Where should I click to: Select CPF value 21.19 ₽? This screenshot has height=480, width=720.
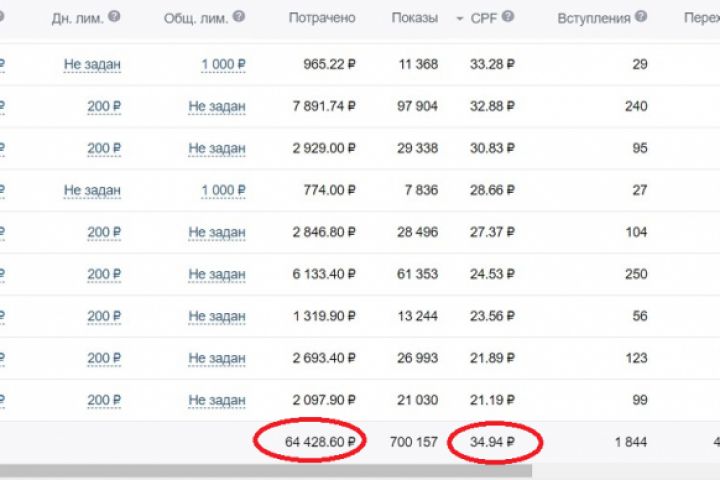492,400
